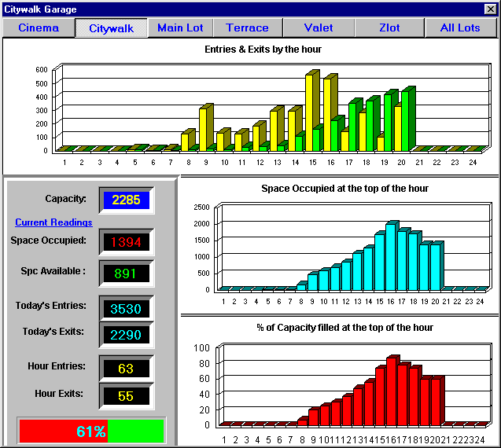Select Today's Entries value 3530
501x448 pixels.
click(126, 309)
